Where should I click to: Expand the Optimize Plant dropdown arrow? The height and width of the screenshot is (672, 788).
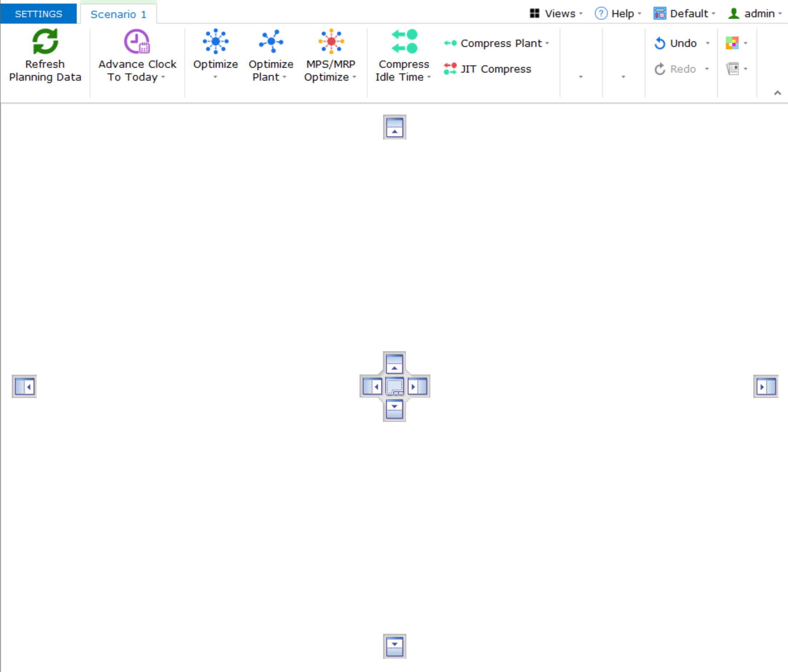pos(285,77)
